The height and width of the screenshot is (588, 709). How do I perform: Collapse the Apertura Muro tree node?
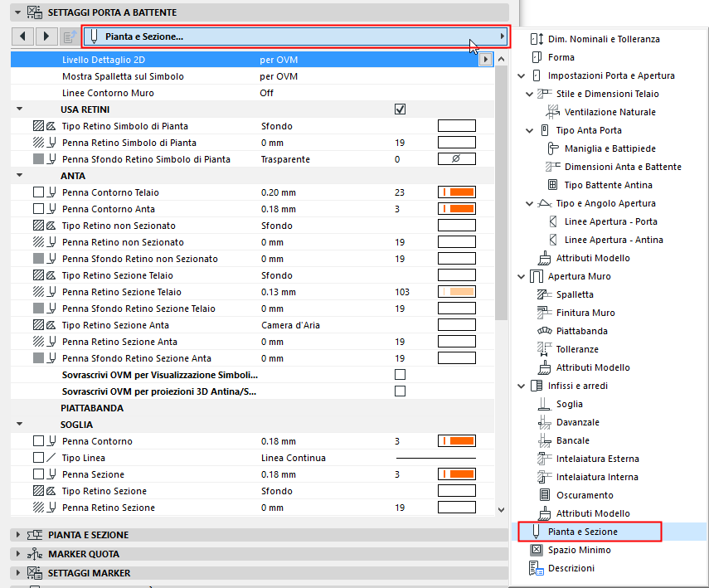pyautogui.click(x=522, y=276)
